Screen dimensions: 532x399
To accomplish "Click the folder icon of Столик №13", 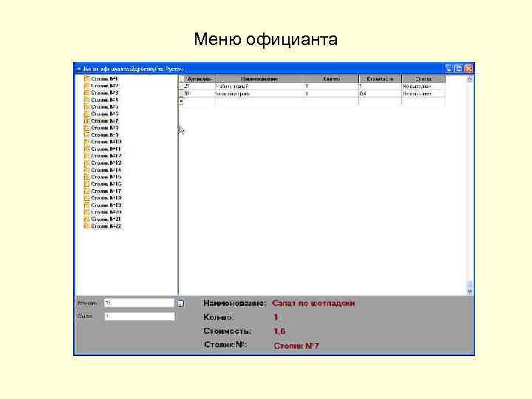I will [x=86, y=163].
